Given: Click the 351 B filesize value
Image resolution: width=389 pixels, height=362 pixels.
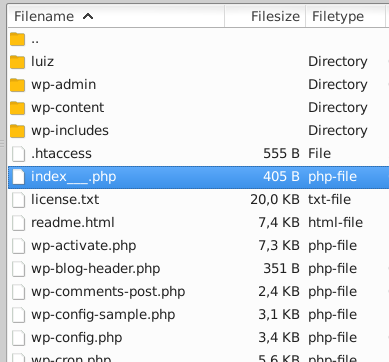Looking at the screenshot, I should click(x=281, y=269).
